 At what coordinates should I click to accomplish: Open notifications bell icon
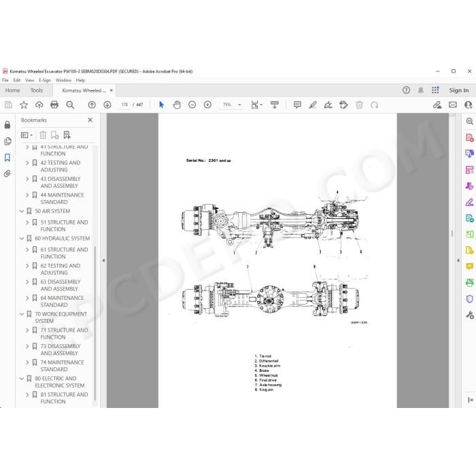(x=420, y=90)
